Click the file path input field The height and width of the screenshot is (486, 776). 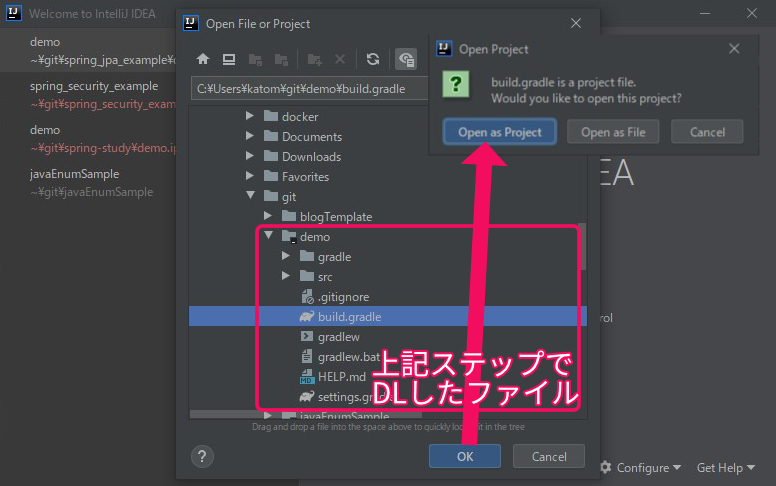tap(310, 89)
